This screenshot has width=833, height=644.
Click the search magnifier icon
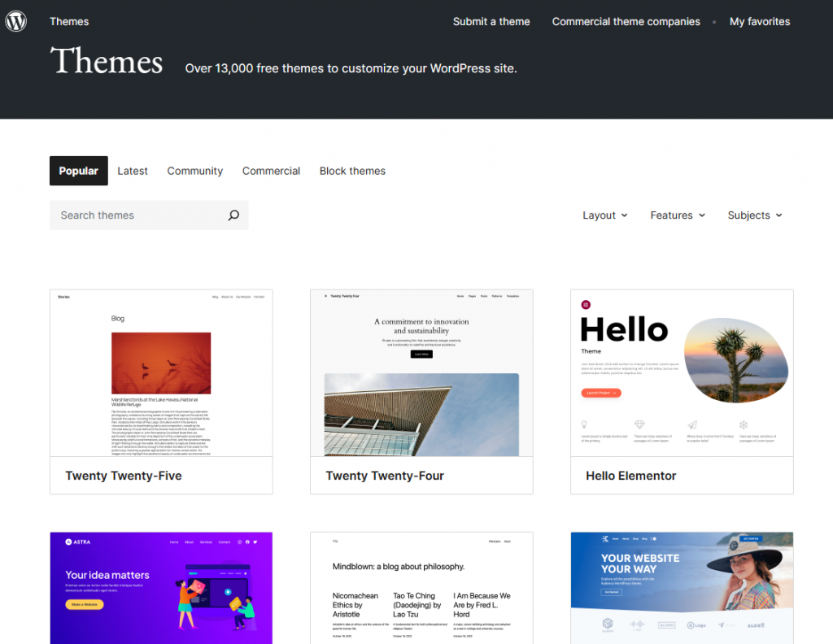[x=233, y=215]
